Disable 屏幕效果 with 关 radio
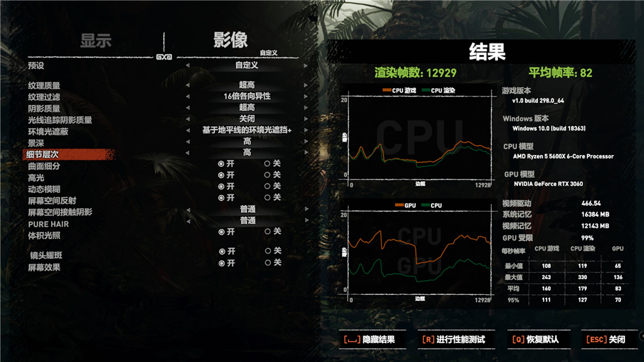The width and height of the screenshot is (644, 362). click(268, 263)
